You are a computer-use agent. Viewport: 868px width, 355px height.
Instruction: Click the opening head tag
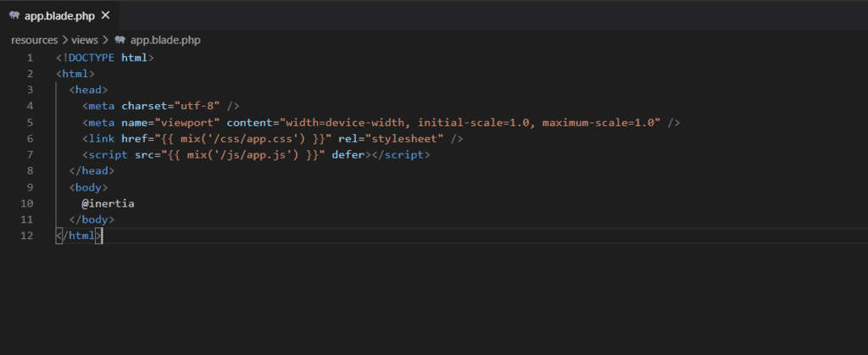88,90
